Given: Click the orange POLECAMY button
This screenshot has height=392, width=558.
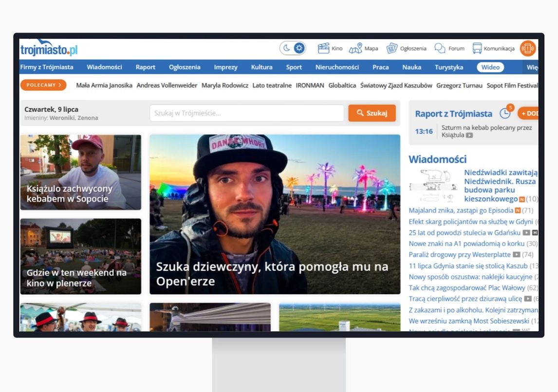Looking at the screenshot, I should 43,85.
